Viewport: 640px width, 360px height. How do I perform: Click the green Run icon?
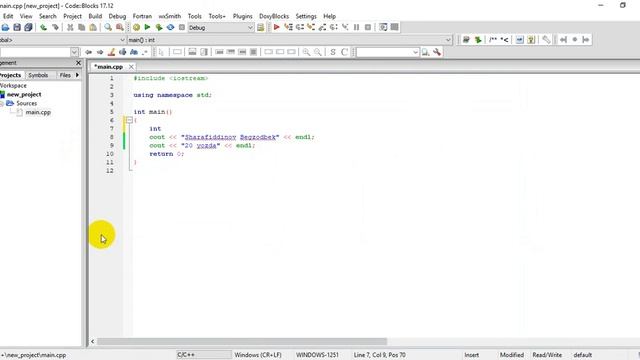coord(147,27)
